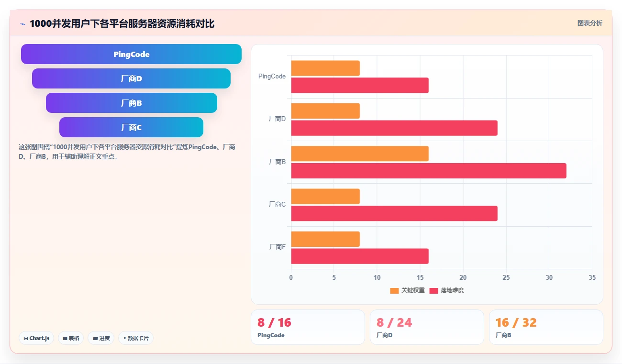Click the 厂商B y-axis label
The image size is (622, 364).
click(278, 162)
